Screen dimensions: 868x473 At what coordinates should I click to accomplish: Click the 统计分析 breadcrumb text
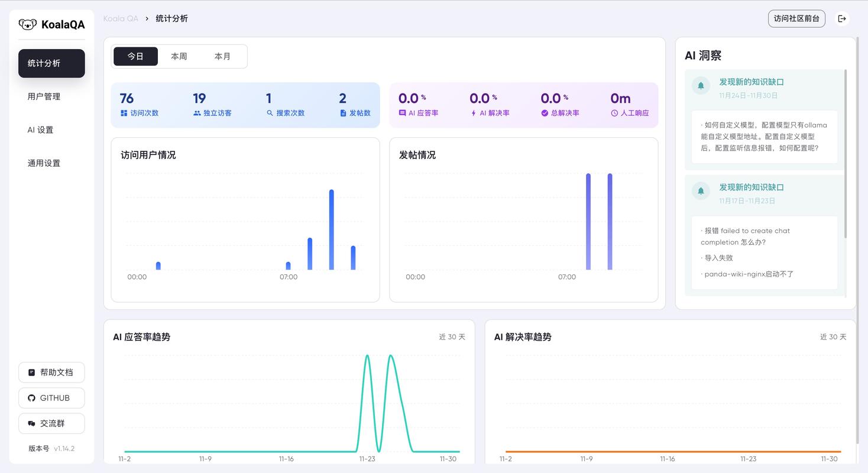click(172, 18)
